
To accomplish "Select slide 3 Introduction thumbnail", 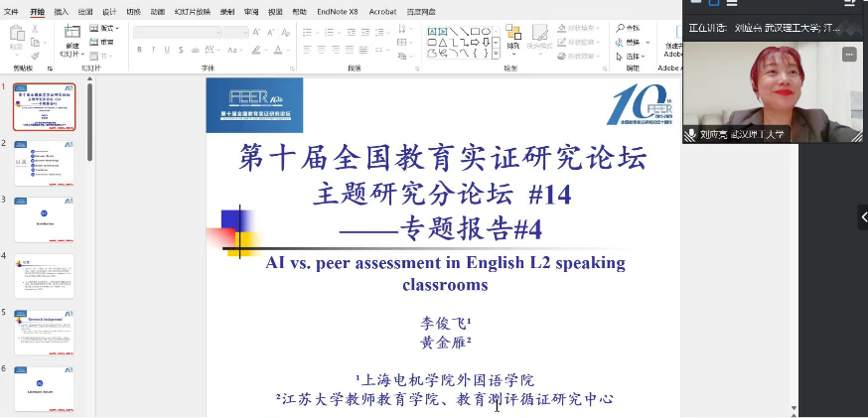I will tap(44, 219).
